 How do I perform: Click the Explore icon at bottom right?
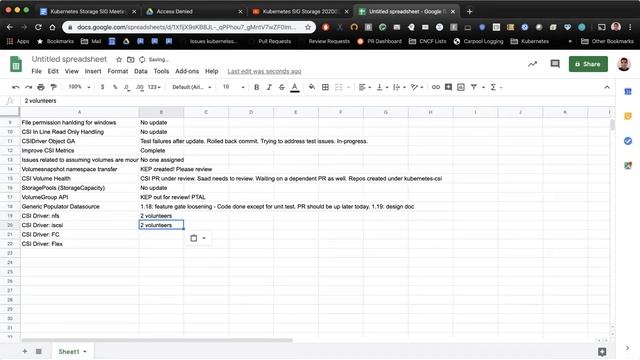point(602,351)
